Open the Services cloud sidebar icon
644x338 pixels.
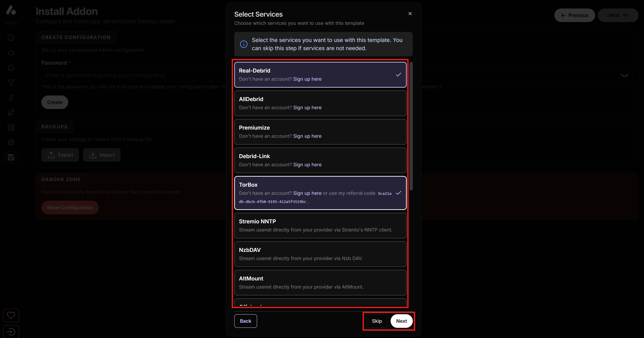click(x=11, y=53)
